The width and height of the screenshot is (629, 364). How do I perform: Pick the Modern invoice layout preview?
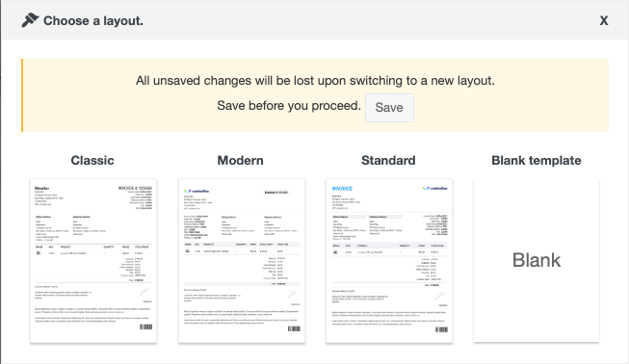point(242,261)
